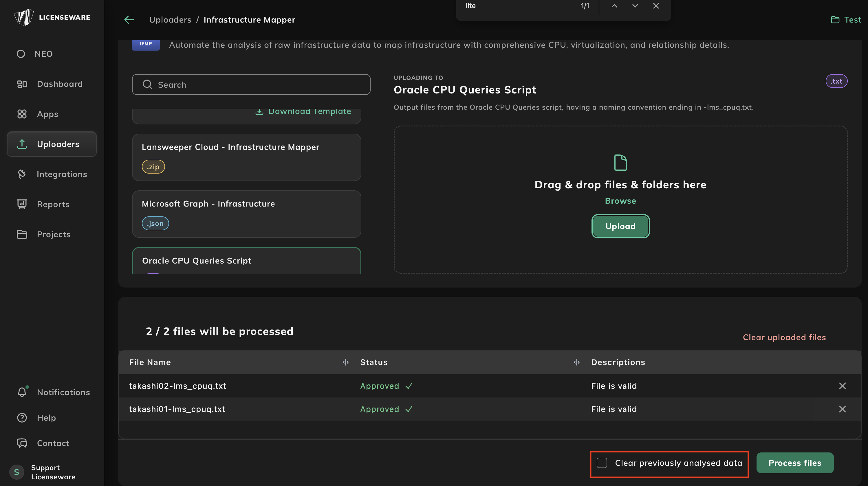The image size is (868, 486).
Task: Open Notifications with the bell icon
Action: click(x=54, y=392)
